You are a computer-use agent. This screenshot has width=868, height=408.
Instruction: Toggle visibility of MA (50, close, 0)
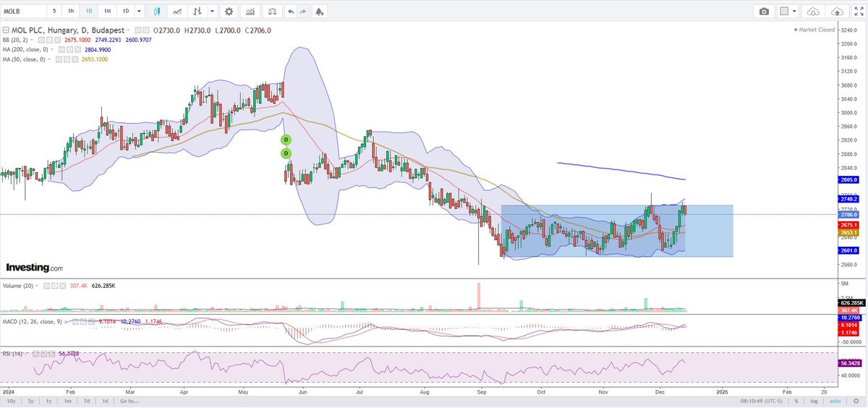(x=58, y=59)
